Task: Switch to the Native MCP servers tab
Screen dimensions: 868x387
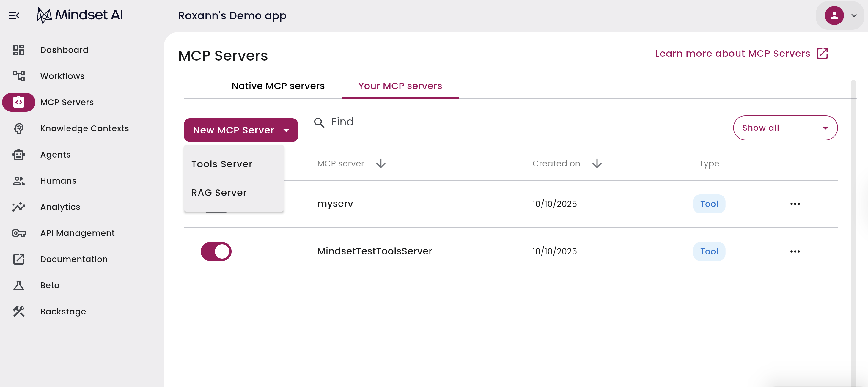Action: (x=278, y=86)
